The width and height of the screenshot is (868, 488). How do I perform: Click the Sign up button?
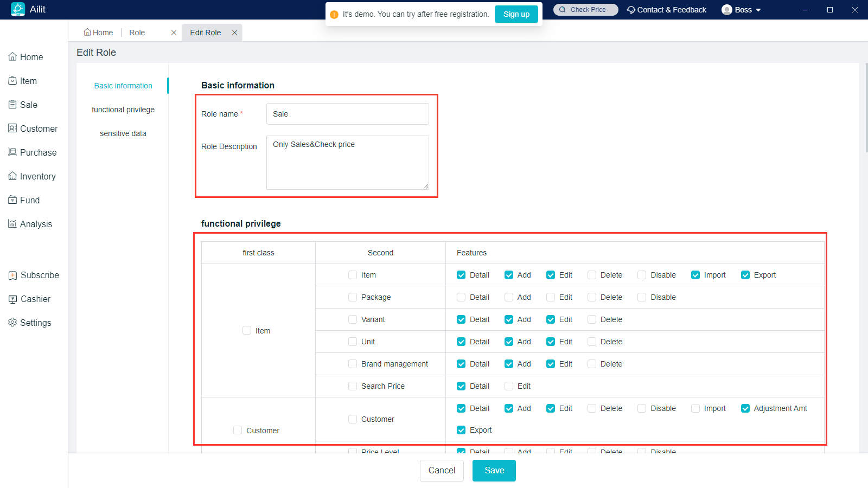516,14
